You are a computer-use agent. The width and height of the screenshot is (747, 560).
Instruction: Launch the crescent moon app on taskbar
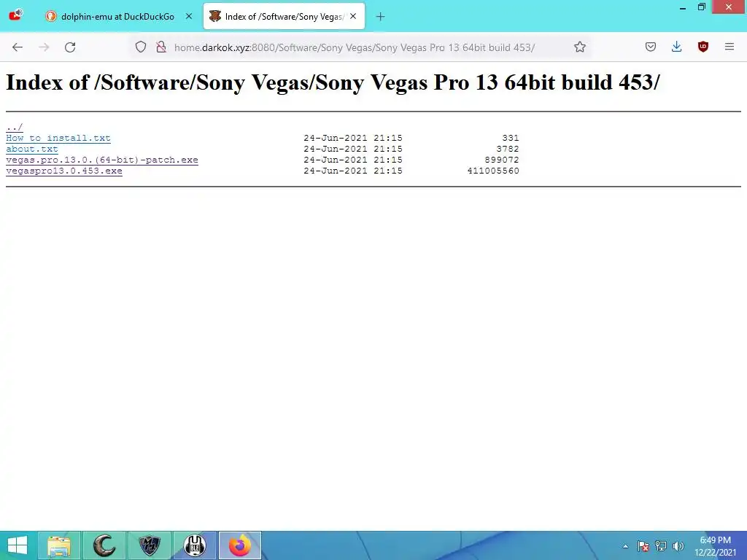[104, 545]
